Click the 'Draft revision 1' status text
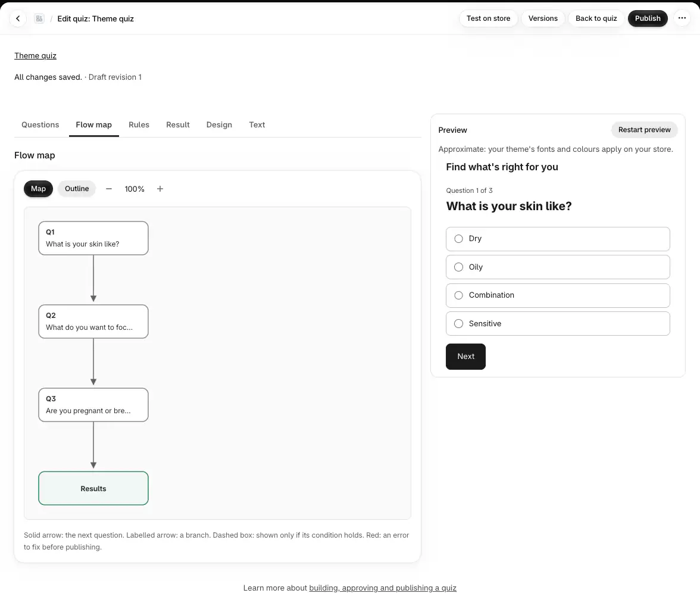This screenshot has height=593, width=700. [115, 77]
